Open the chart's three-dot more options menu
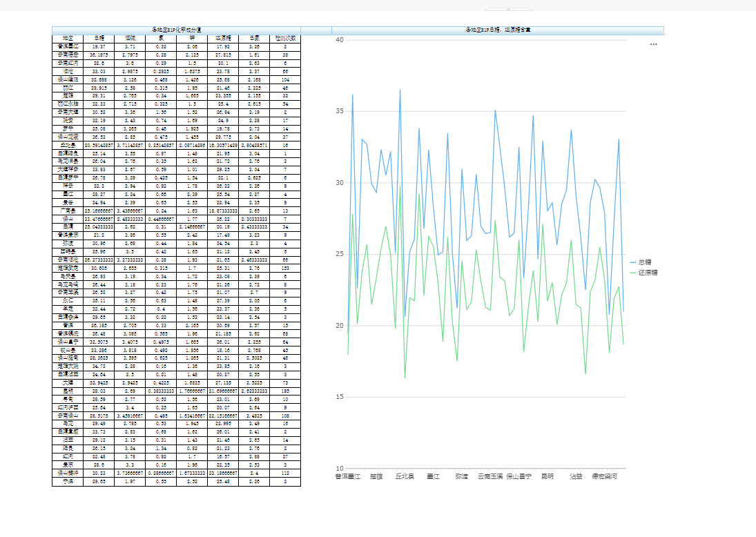 (653, 44)
